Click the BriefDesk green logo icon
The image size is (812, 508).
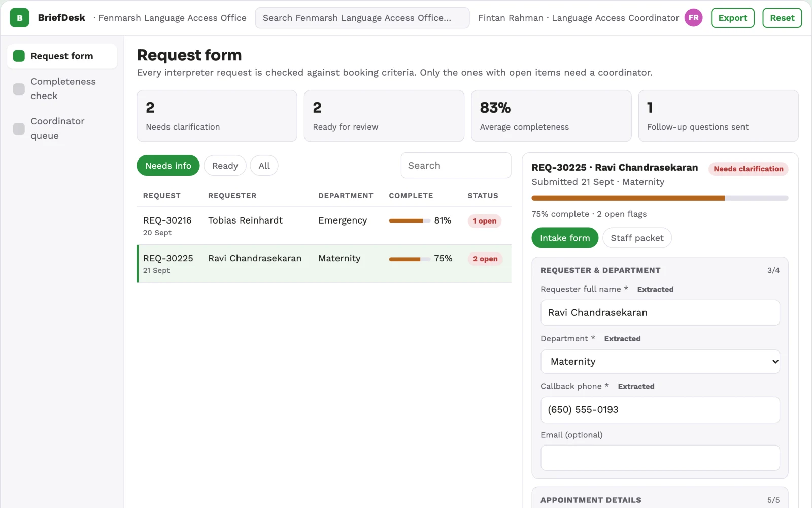click(19, 18)
